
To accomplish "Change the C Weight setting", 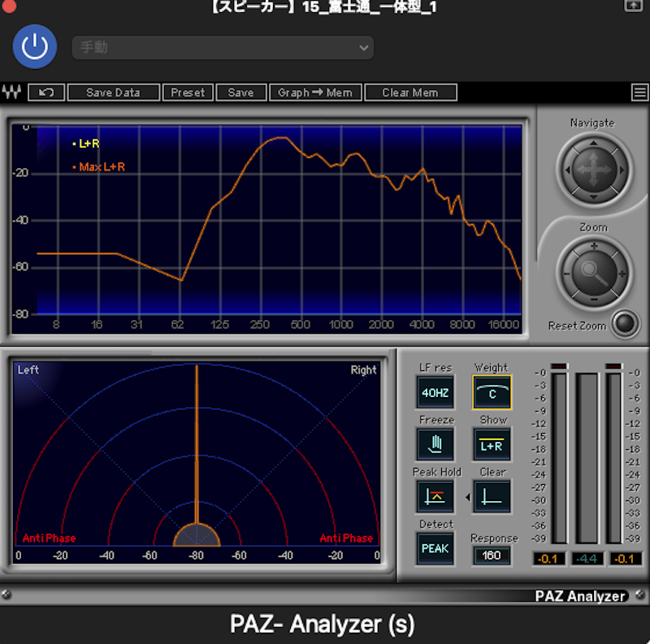I will coord(492,392).
